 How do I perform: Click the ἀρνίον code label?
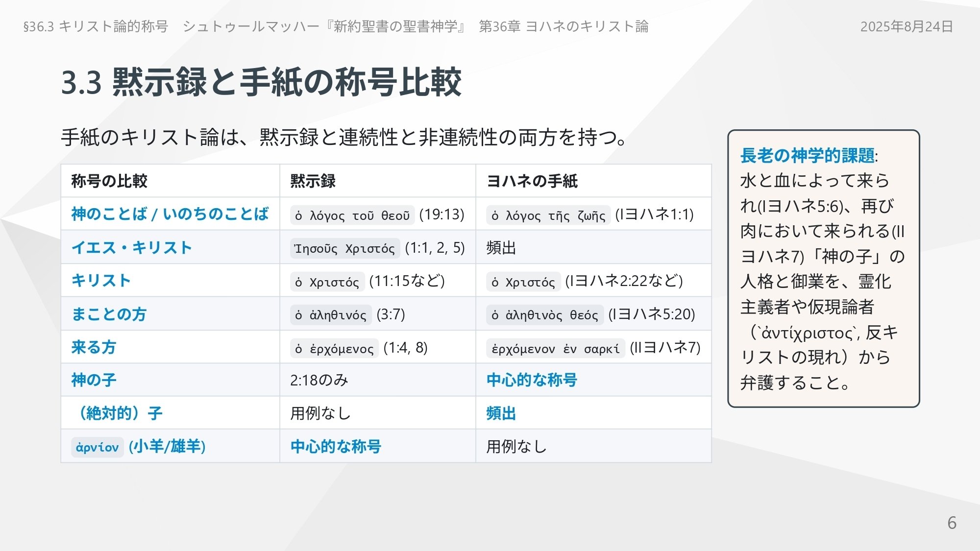click(x=98, y=447)
